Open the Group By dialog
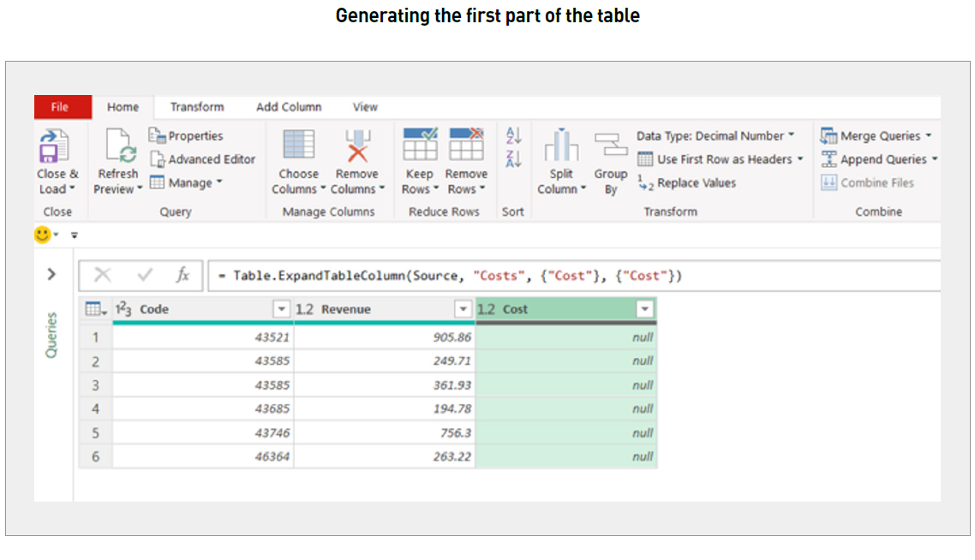975x560 pixels. [611, 163]
